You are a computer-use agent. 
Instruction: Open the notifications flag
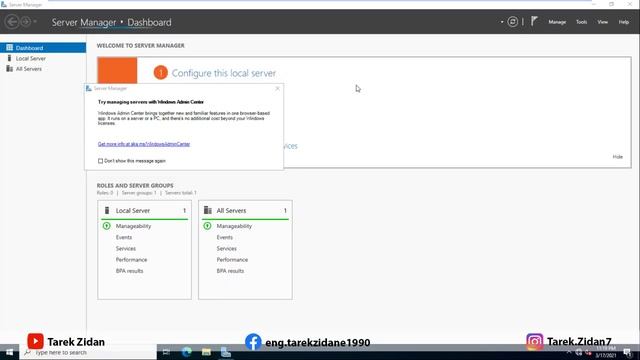(534, 21)
